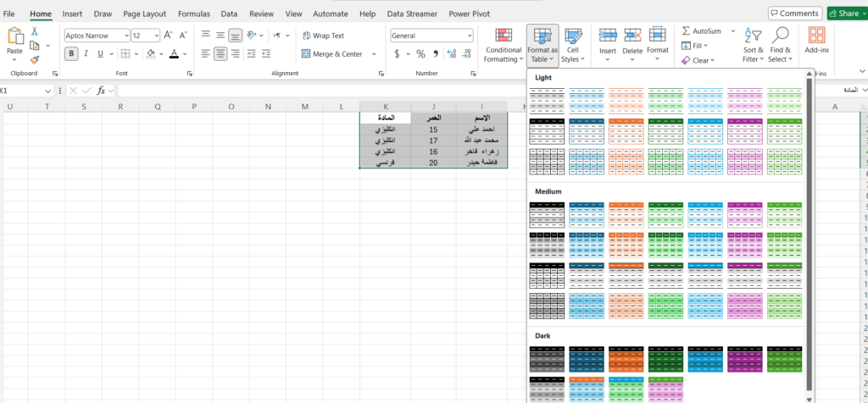Open the font name dropdown
The image size is (868, 403).
[125, 36]
